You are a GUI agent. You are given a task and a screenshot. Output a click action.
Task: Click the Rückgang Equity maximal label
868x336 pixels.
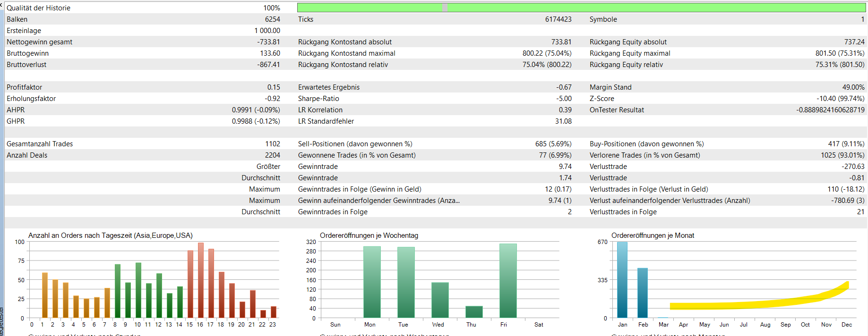(630, 53)
